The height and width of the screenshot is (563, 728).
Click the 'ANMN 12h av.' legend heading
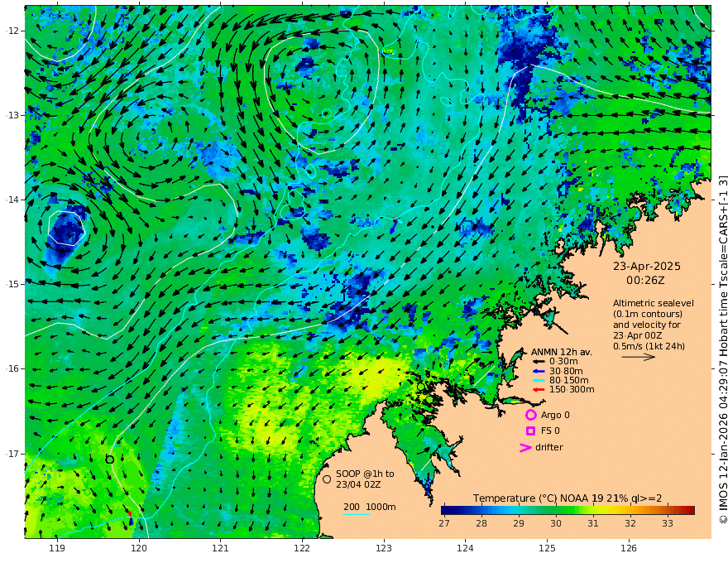[x=562, y=352]
